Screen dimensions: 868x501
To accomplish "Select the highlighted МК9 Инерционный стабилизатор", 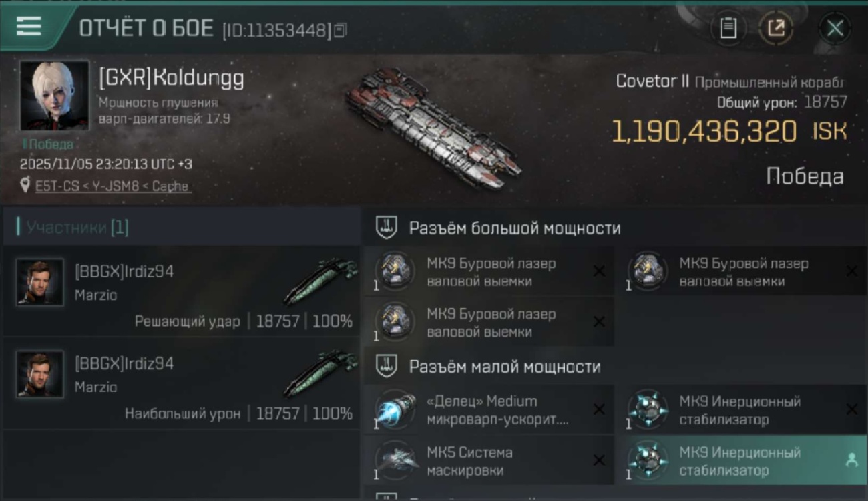I will pos(742,461).
